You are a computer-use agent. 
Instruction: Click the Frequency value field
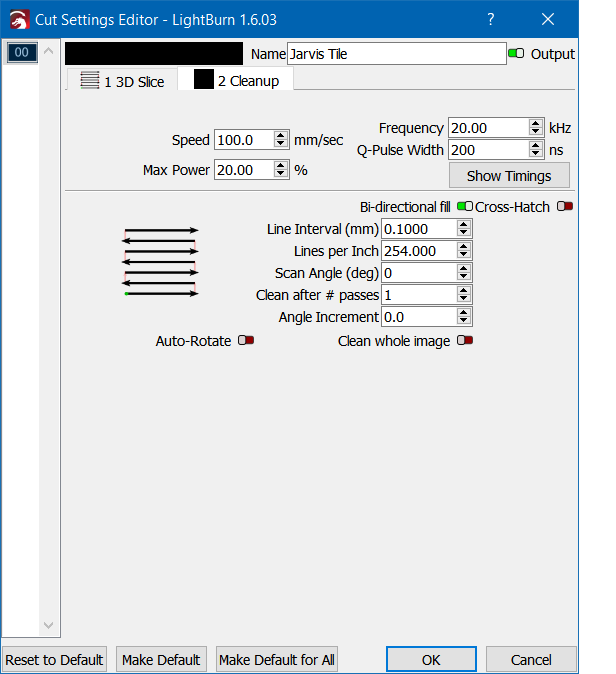(488, 128)
